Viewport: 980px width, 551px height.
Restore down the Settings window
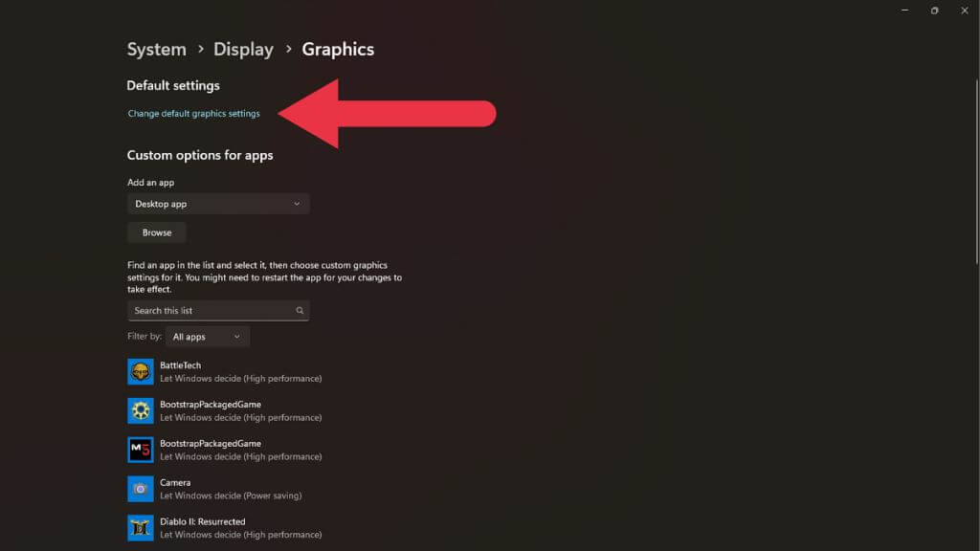pos(934,11)
